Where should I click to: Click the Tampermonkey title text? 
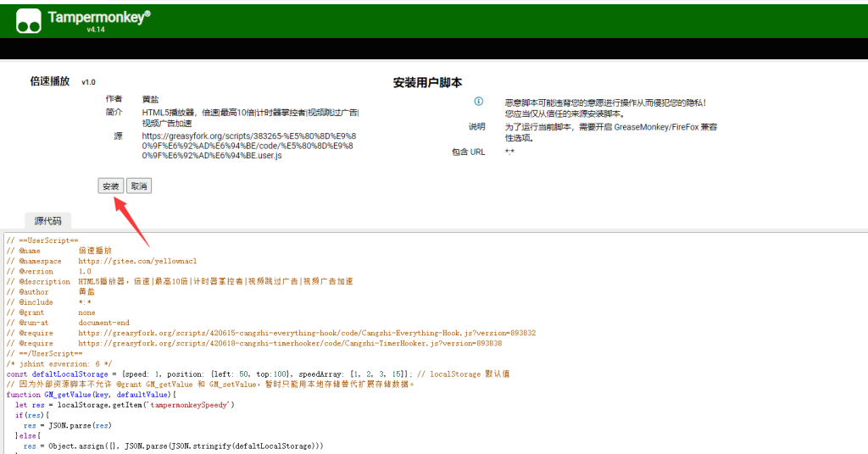(98, 17)
